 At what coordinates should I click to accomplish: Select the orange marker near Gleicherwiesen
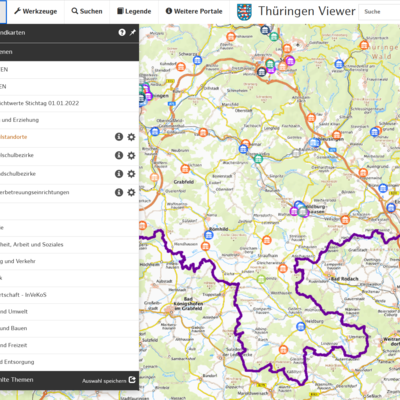(283, 268)
